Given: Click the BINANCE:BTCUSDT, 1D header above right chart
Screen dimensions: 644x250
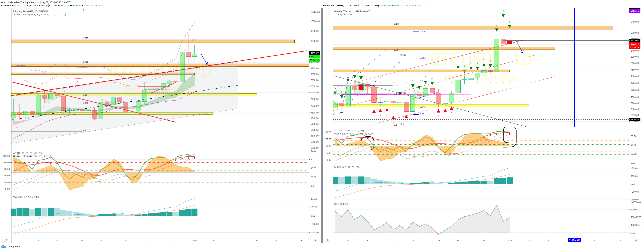Looking at the screenshot, I should pyautogui.click(x=335, y=5).
